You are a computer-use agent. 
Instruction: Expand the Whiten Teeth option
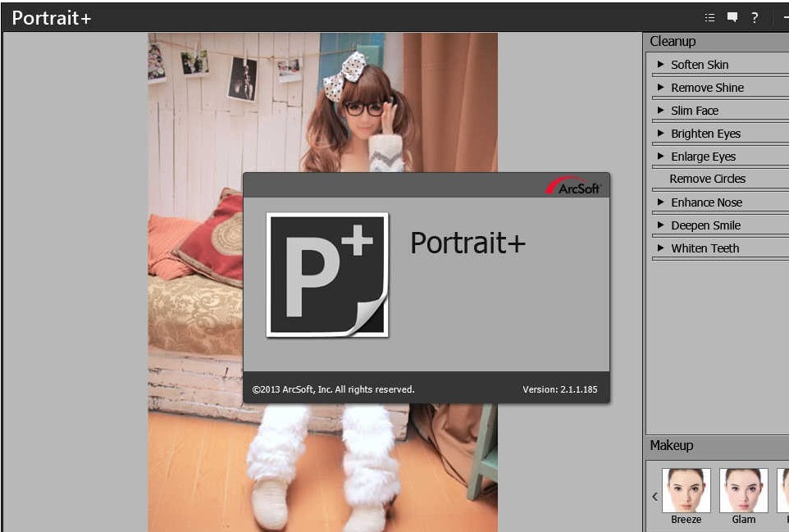[x=661, y=248]
